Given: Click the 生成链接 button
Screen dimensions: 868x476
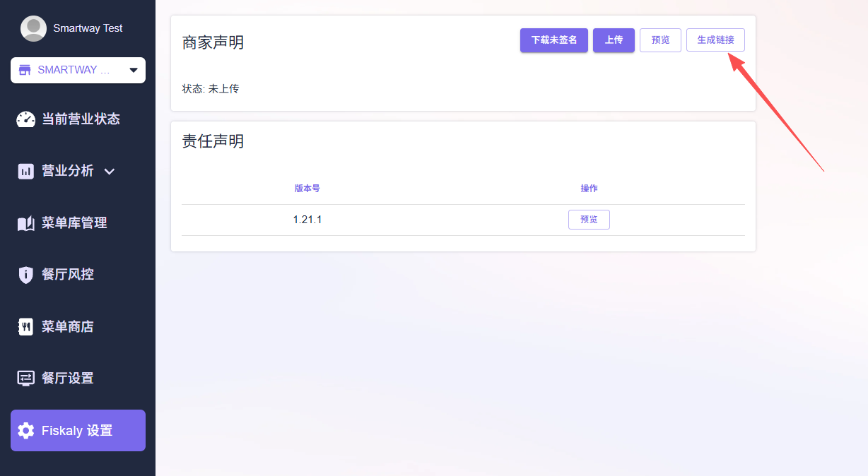Looking at the screenshot, I should point(715,40).
